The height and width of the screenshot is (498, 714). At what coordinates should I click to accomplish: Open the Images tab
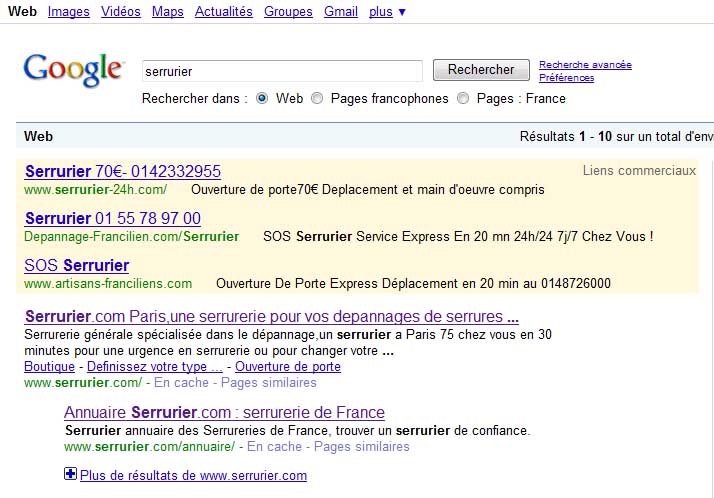pos(69,12)
